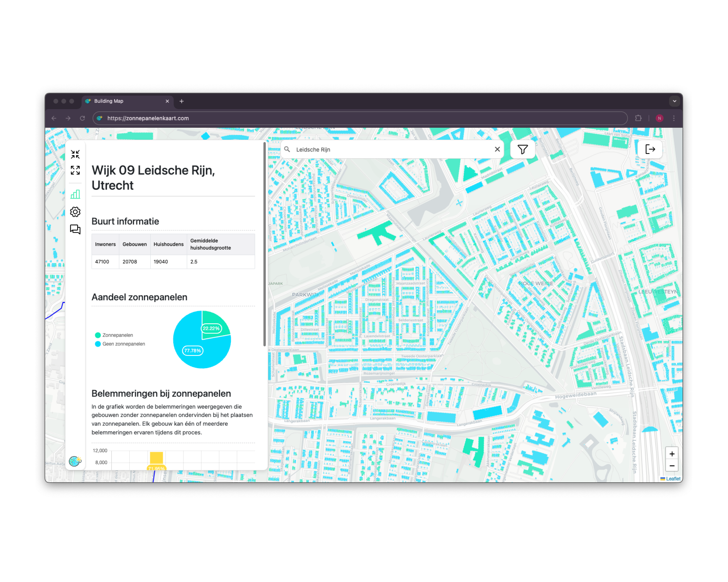Go back in browser history

(54, 118)
